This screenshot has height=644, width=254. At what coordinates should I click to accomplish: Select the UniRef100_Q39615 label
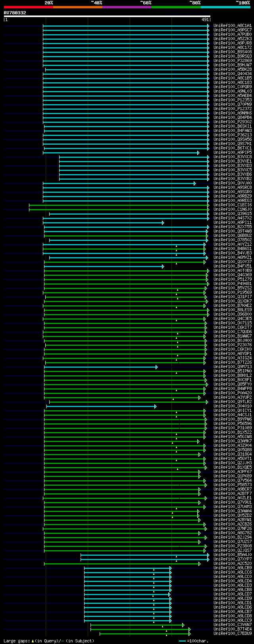233,214
